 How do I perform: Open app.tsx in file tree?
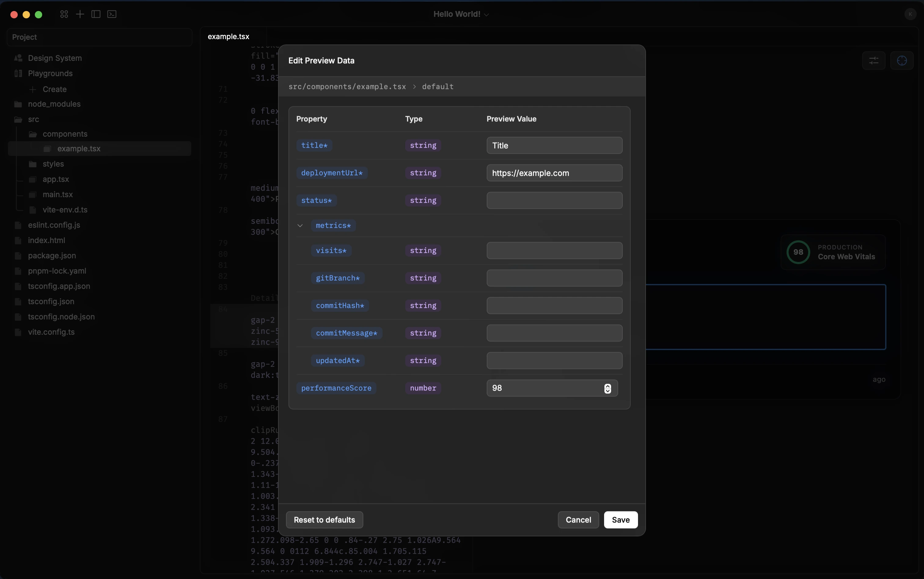pyautogui.click(x=56, y=179)
